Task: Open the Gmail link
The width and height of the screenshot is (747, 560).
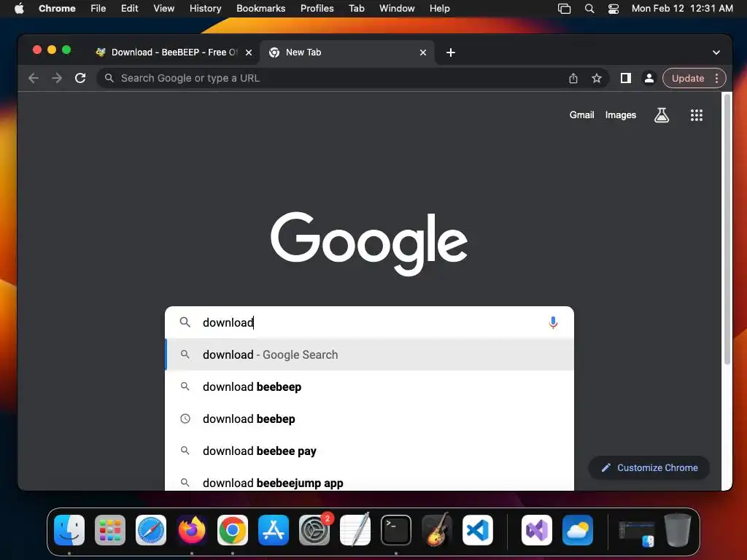Action: 581,114
